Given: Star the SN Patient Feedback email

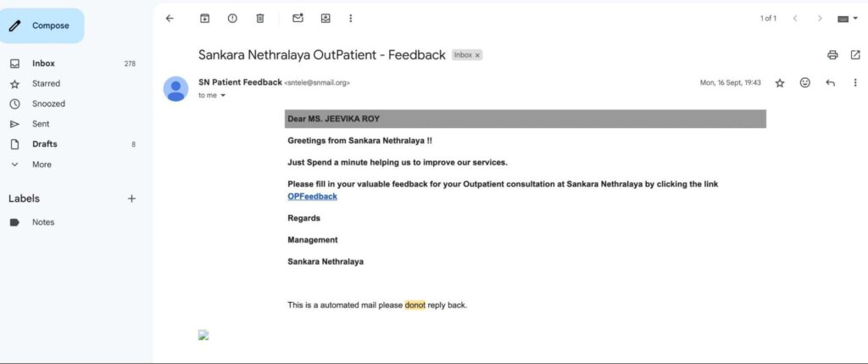Looking at the screenshot, I should pos(780,83).
